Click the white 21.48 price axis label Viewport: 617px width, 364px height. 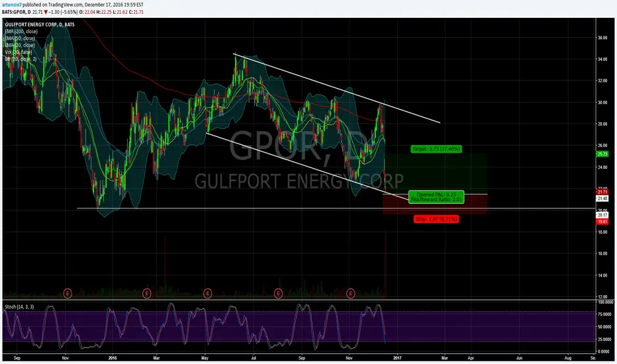pyautogui.click(x=602, y=199)
